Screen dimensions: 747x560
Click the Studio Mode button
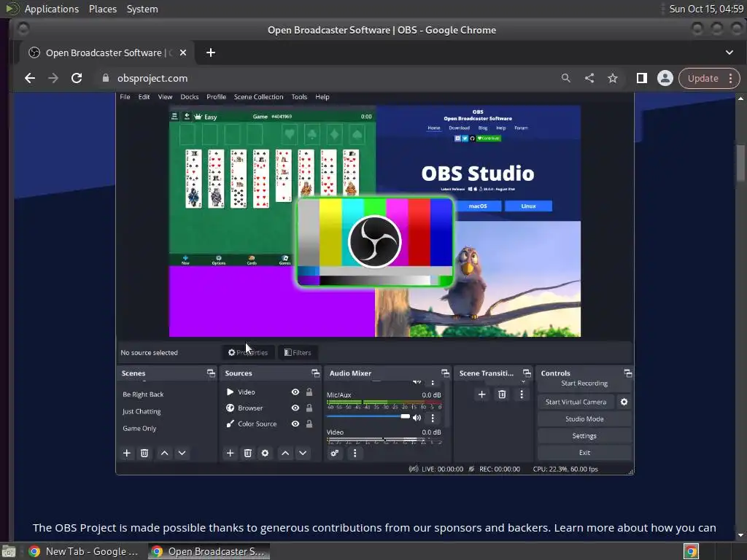(584, 419)
